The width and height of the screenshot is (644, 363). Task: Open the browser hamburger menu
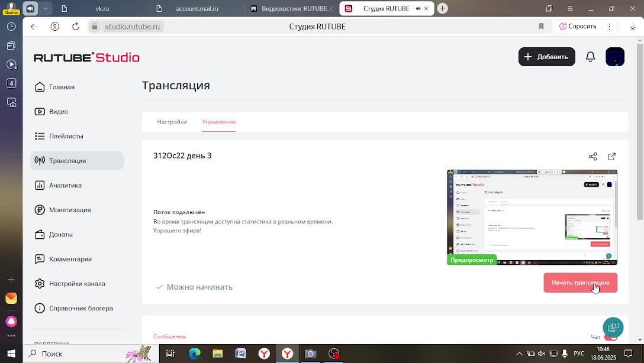[x=570, y=8]
